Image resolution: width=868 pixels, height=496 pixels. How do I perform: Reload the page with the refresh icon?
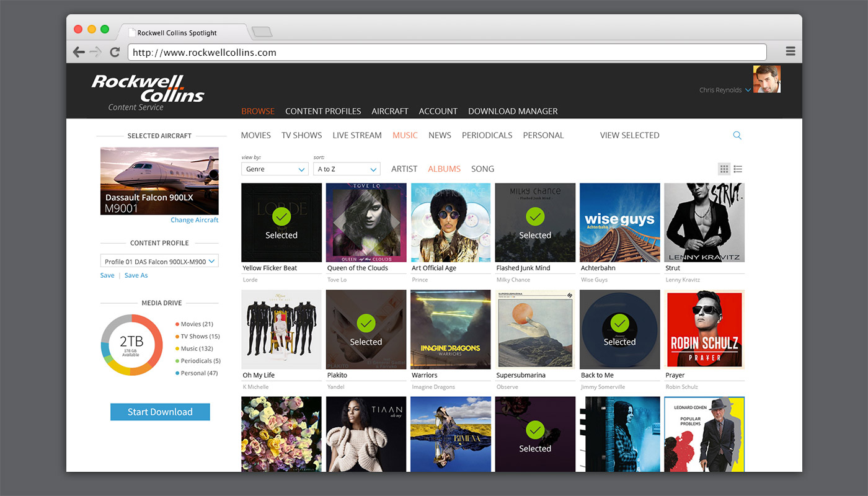115,52
